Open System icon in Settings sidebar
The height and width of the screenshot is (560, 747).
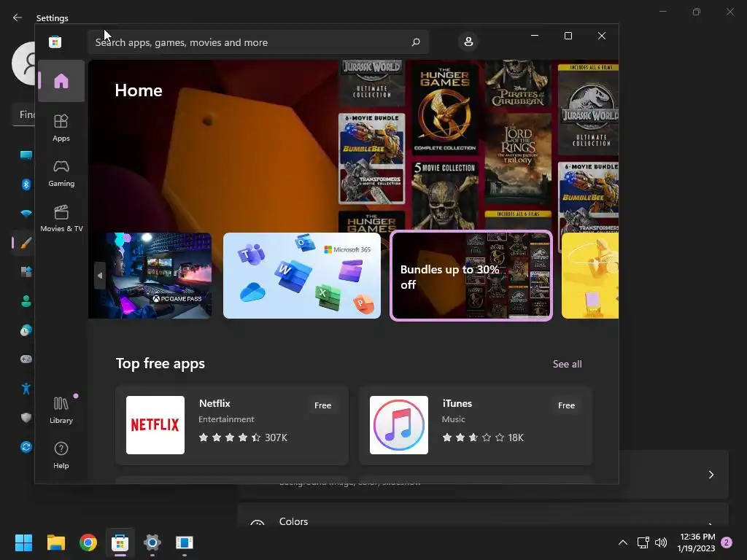tap(26, 155)
